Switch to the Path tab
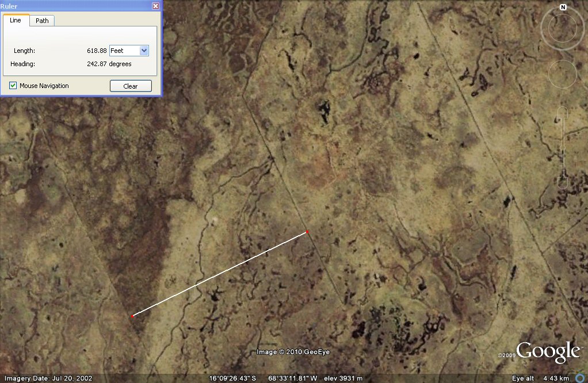The height and width of the screenshot is (383, 588). pos(42,21)
